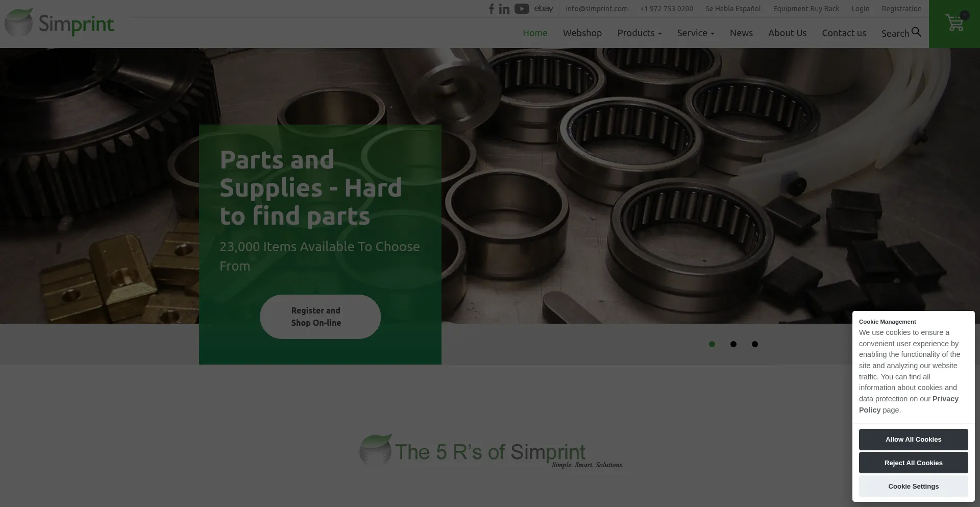Click the 5 R's of Simprint image
Viewport: 980px width, 507px height.
[491, 451]
